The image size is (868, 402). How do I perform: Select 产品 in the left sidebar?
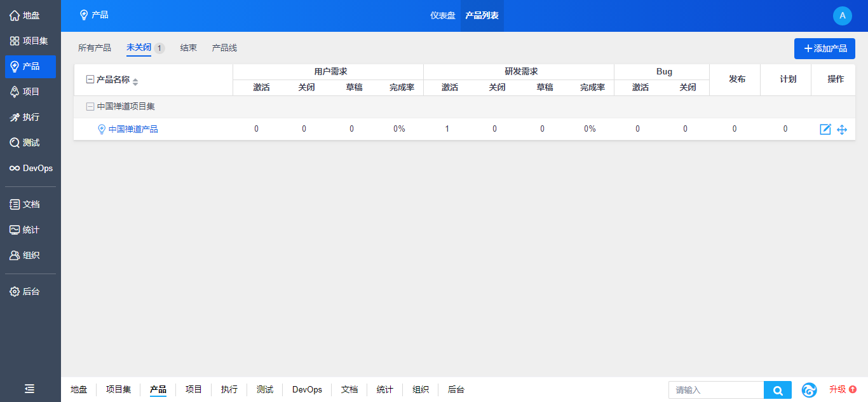(30, 66)
